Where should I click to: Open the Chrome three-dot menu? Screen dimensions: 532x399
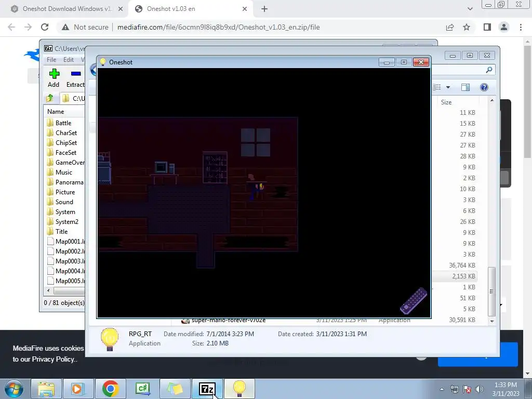pyautogui.click(x=521, y=27)
